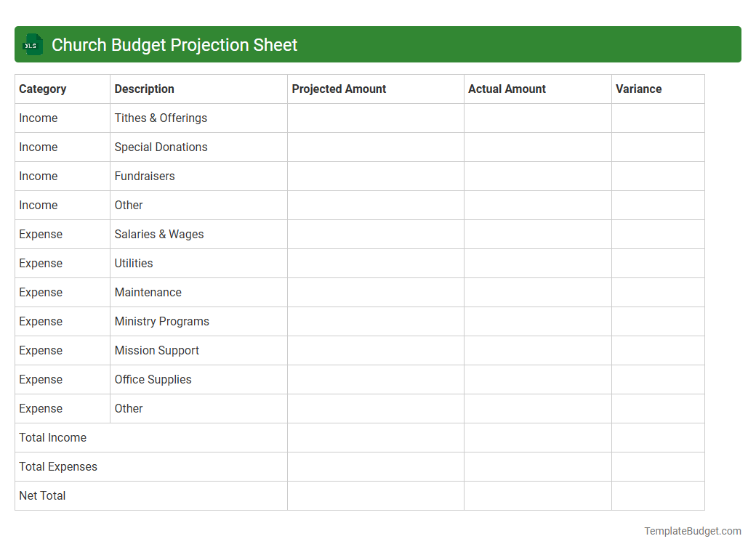Screen dimensions: 756x552
Task: Click the Total Income row label
Action: (x=52, y=437)
